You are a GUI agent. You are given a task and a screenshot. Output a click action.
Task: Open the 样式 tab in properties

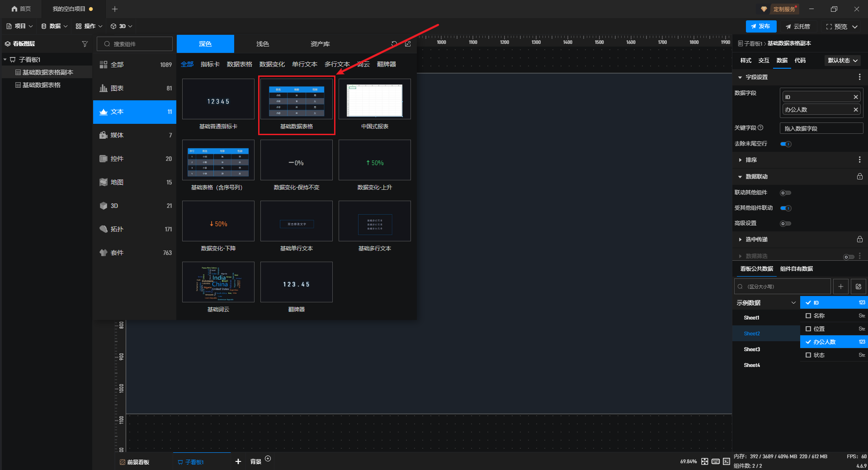point(745,61)
